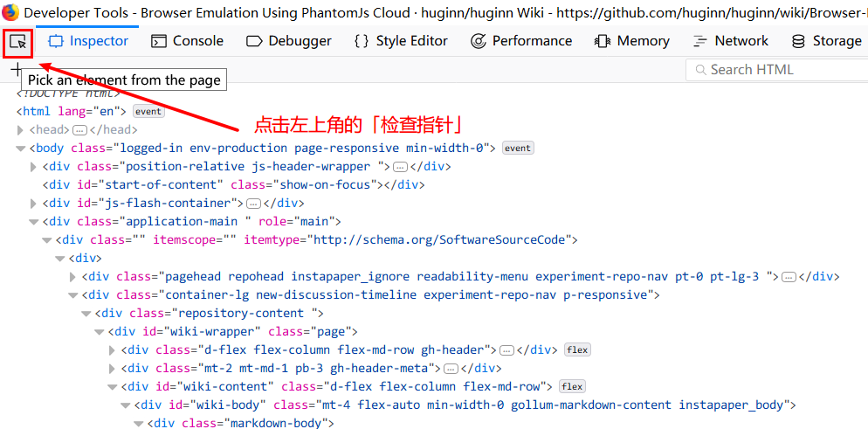Image resolution: width=868 pixels, height=429 pixels.
Task: Click the Firefox logo in title bar
Action: coord(10,11)
